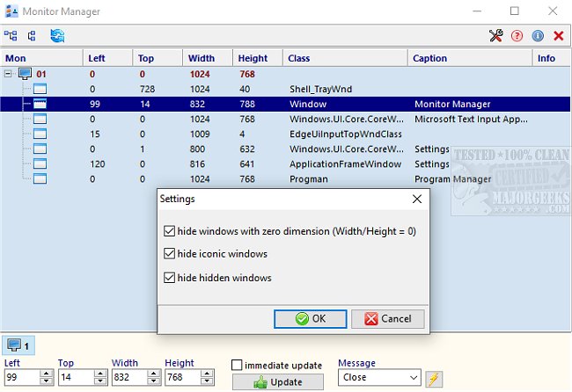Collapse monitor 01 tree node
Viewport: 572px width, 392px height.
(x=10, y=74)
